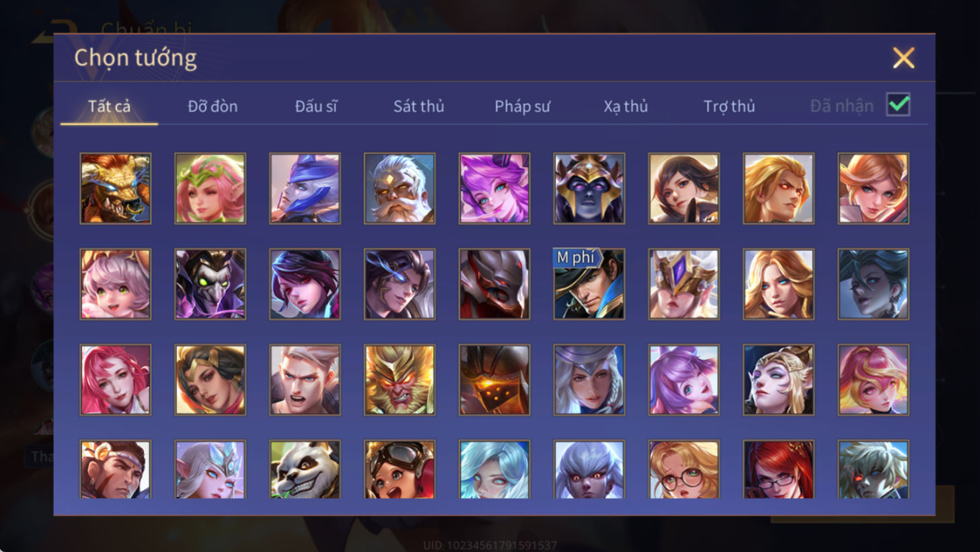980x552 pixels.
Task: Switch to the "Đỡ đòn" tab
Action: tap(213, 106)
